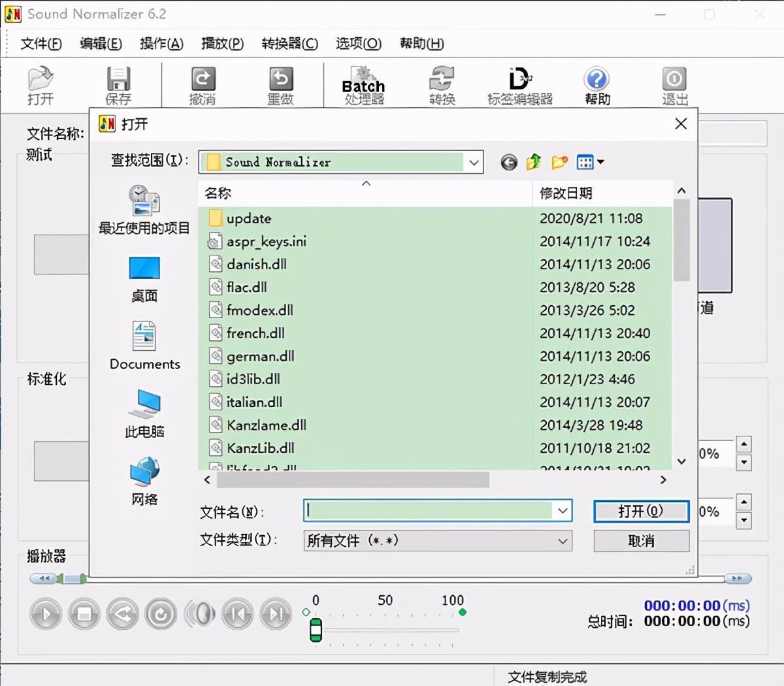784x686 pixels.
Task: Open the 选项 menu
Action: coord(358,44)
